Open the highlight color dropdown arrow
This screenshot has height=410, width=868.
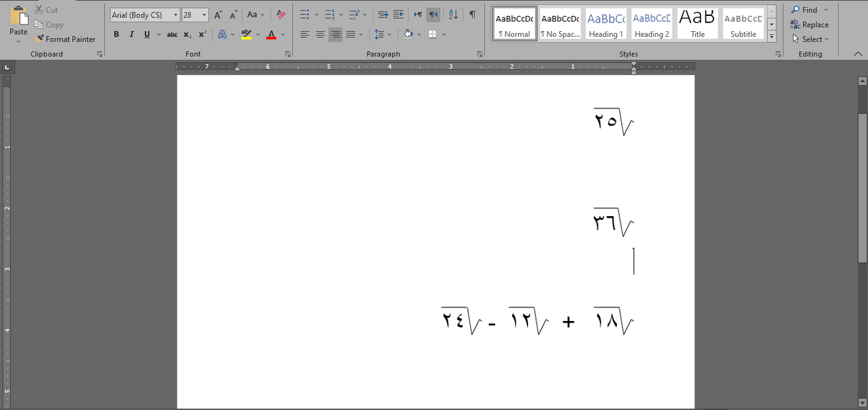257,35
